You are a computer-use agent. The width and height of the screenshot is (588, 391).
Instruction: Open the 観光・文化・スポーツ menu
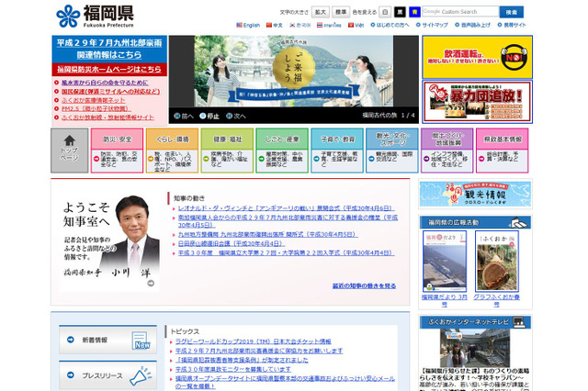point(392,140)
